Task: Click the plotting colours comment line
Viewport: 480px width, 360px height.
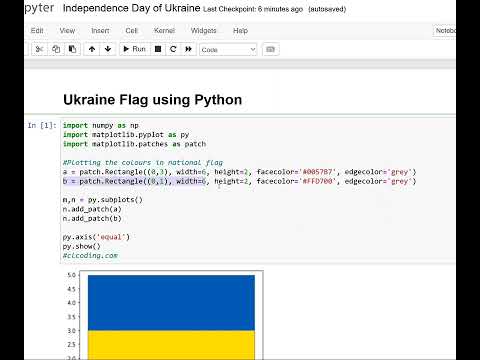Action: point(143,163)
